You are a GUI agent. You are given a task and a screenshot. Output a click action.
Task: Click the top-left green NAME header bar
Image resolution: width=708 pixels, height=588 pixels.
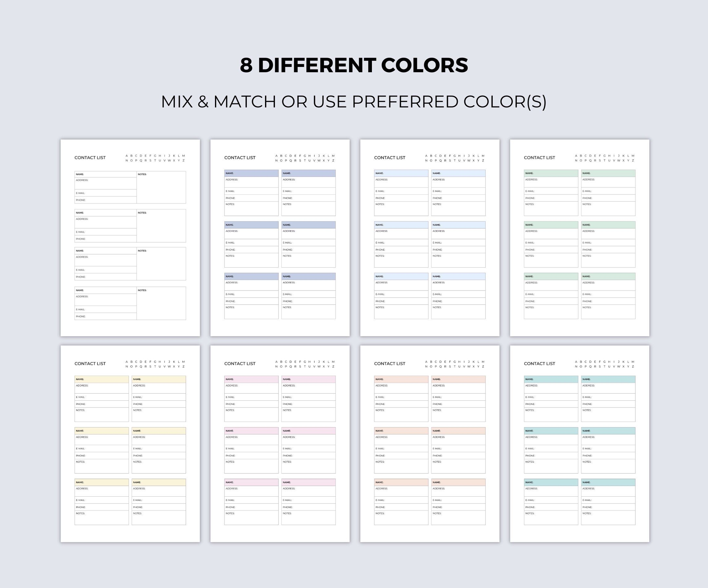[x=551, y=173]
